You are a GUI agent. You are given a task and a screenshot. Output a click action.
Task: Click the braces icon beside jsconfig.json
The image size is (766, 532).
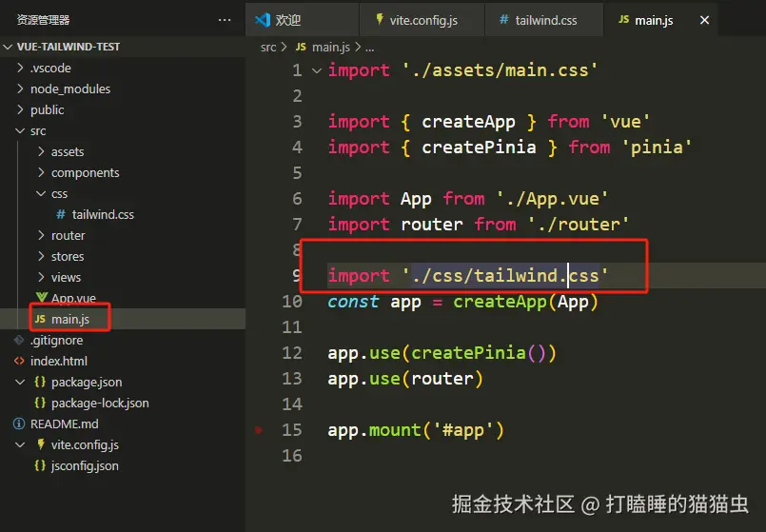pos(40,465)
